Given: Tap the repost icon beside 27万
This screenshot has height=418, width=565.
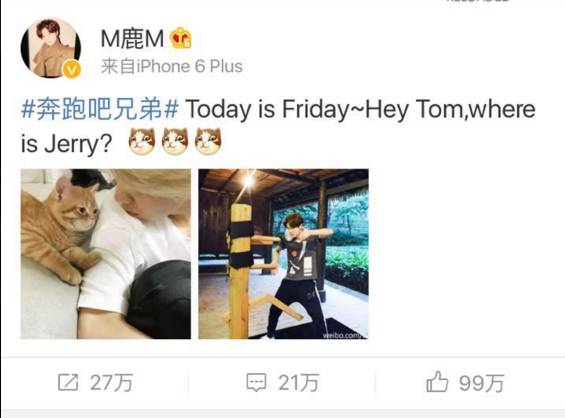Looking at the screenshot, I should [68, 382].
